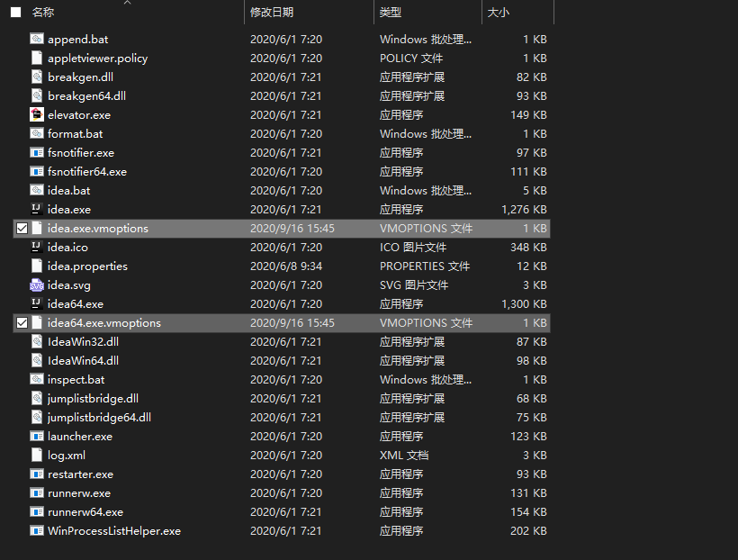The image size is (738, 560).
Task: Click the idea.properties file icon
Action: 37,266
